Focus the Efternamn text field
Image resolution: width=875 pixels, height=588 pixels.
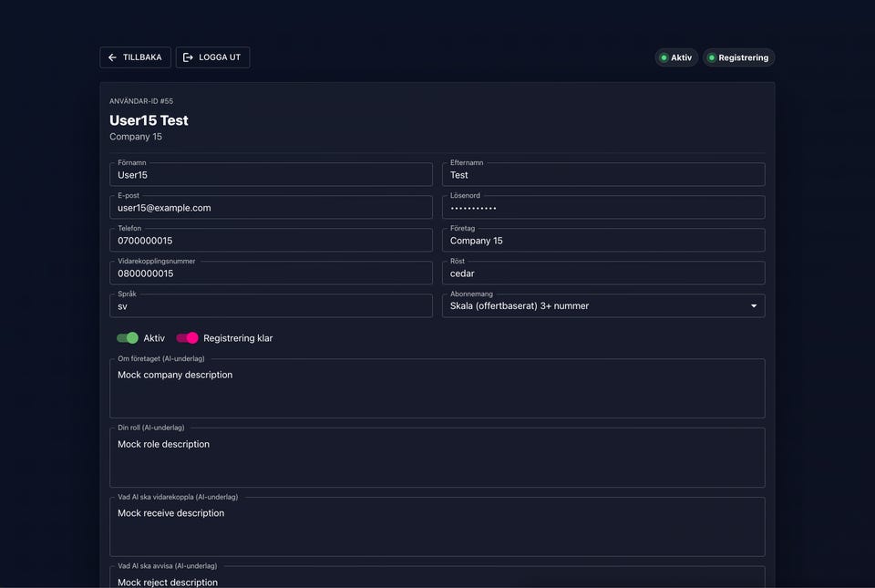(x=603, y=175)
